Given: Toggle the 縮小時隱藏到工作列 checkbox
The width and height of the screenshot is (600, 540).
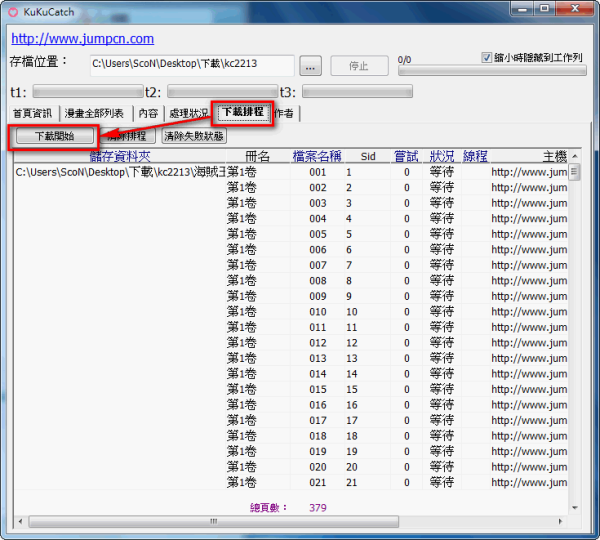Looking at the screenshot, I should (487, 58).
